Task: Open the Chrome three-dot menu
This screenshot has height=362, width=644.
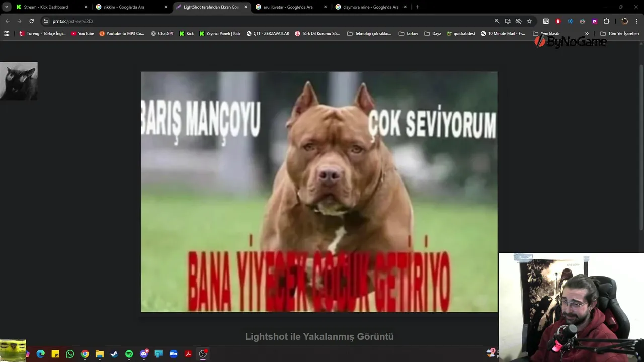Action: [636, 21]
